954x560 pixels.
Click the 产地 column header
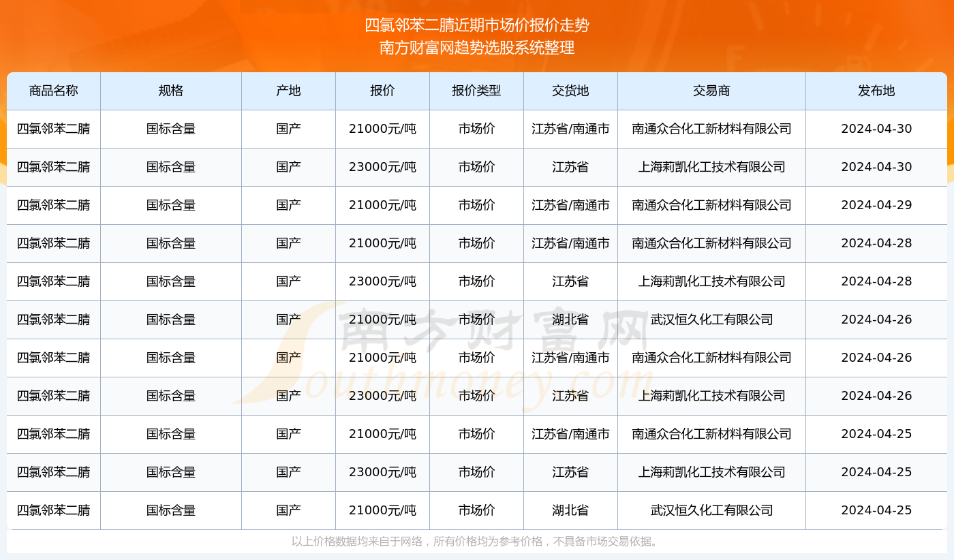[288, 91]
